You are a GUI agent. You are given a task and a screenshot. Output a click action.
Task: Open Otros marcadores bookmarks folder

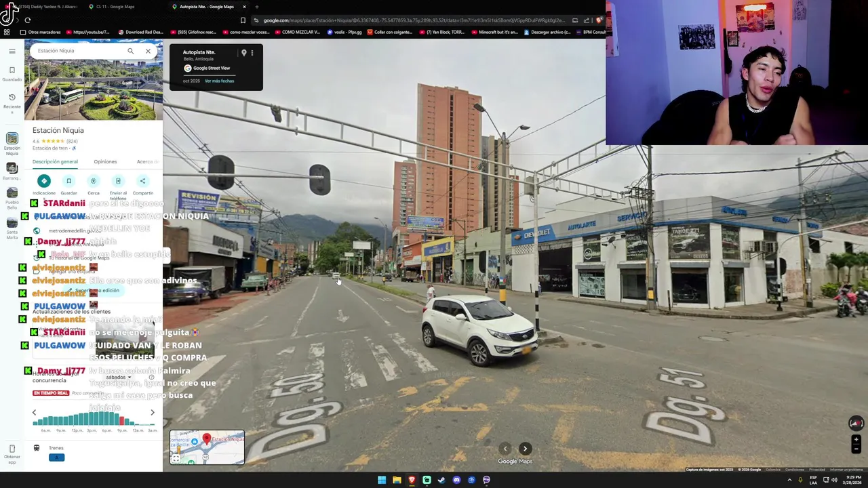pos(41,32)
